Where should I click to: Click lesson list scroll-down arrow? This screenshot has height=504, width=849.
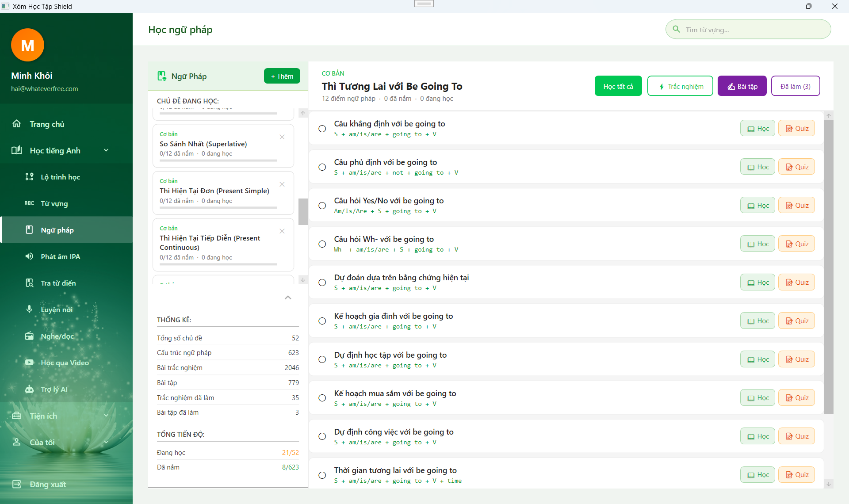(x=829, y=484)
